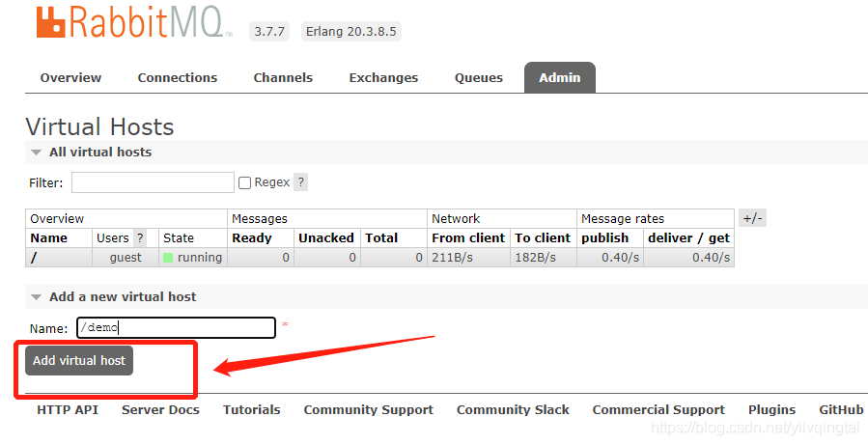Go to the Channels tab

(x=283, y=78)
